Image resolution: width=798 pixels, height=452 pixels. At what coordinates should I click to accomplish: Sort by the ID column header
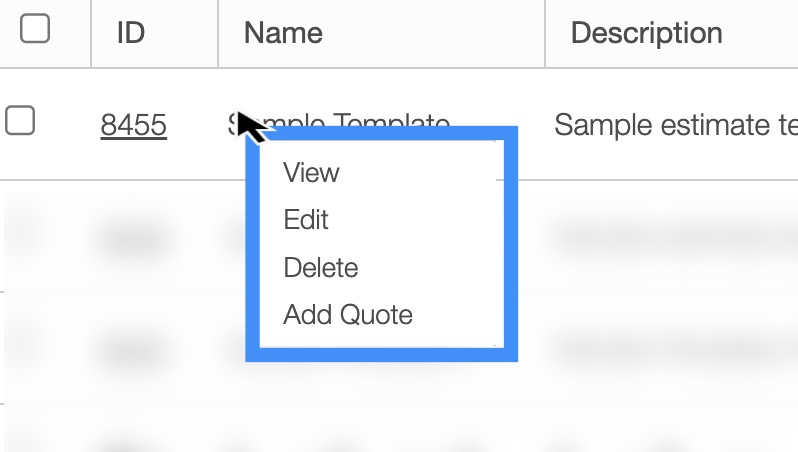point(131,33)
